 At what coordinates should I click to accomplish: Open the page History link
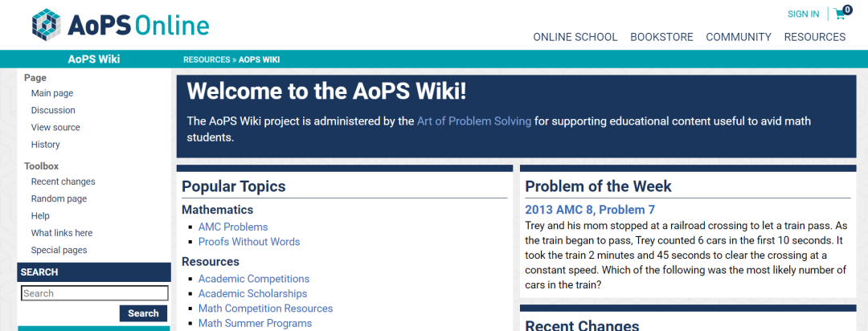pos(45,145)
